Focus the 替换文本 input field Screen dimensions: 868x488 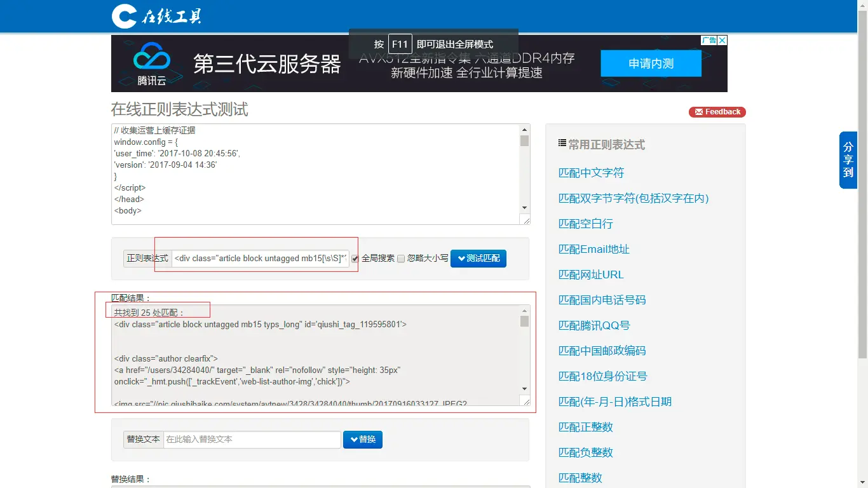coord(252,439)
